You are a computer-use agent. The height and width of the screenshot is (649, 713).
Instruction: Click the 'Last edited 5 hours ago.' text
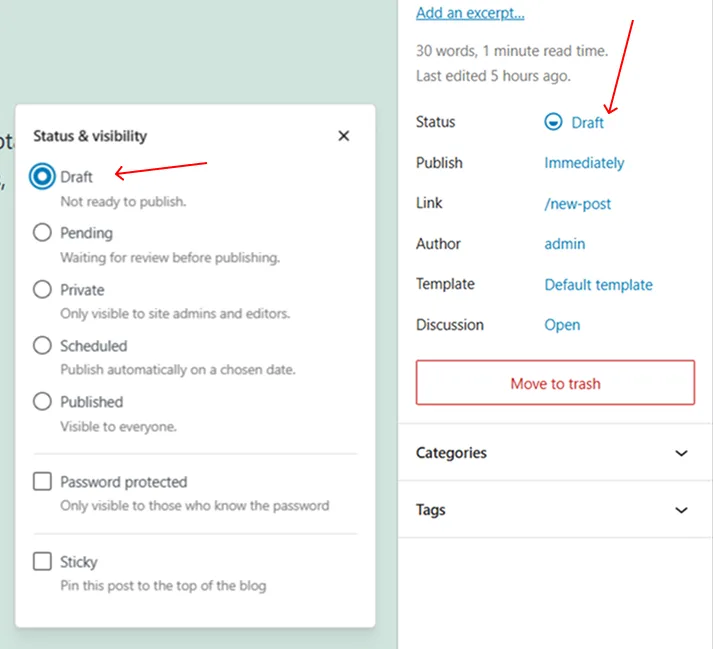[x=493, y=75]
